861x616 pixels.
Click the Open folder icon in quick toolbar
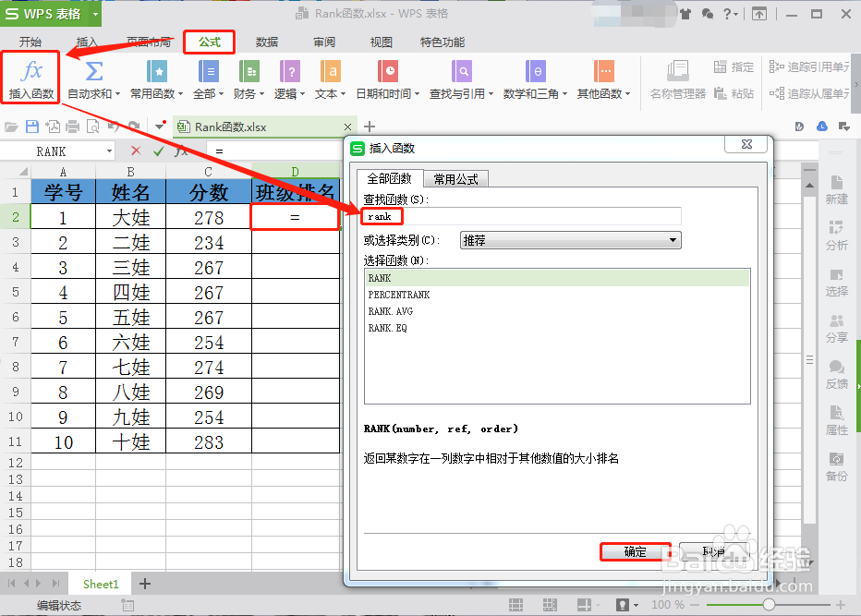point(11,127)
